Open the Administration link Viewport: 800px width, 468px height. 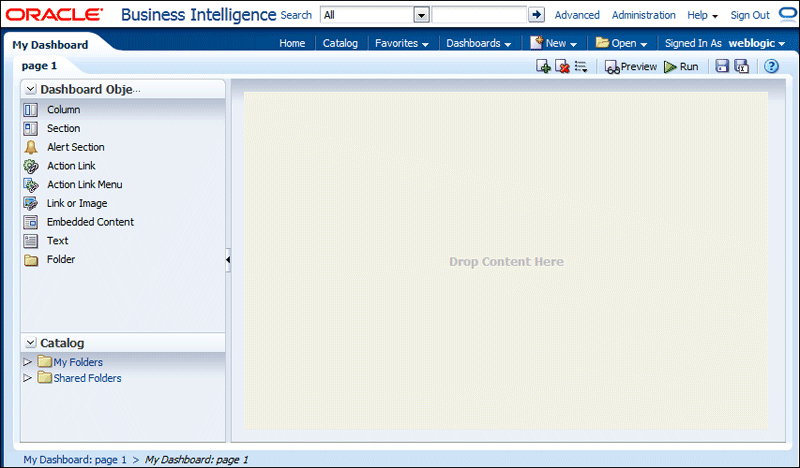click(643, 15)
